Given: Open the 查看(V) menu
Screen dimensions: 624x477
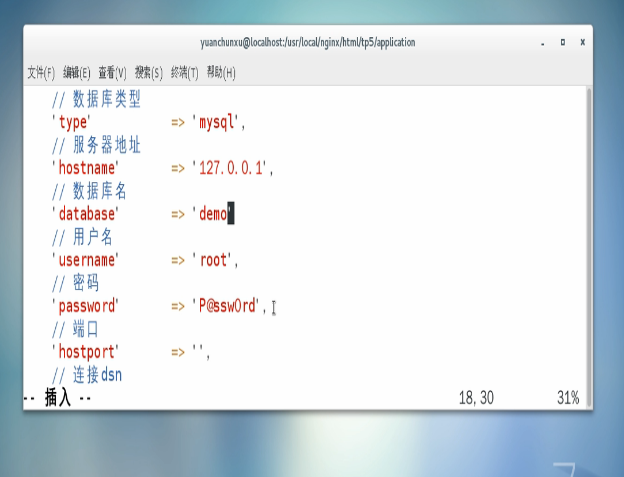Looking at the screenshot, I should (x=113, y=73).
